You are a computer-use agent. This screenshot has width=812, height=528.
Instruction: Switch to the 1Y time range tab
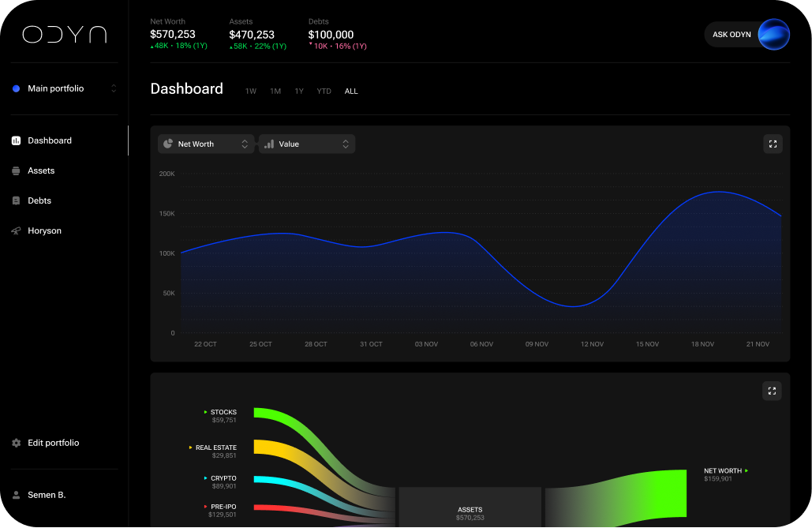(299, 91)
